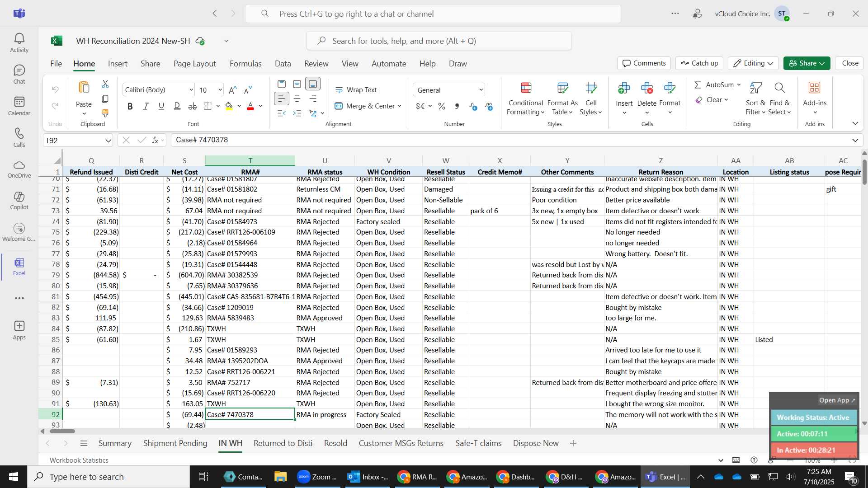Open Chat in Teams sidebar

pyautogui.click(x=19, y=75)
